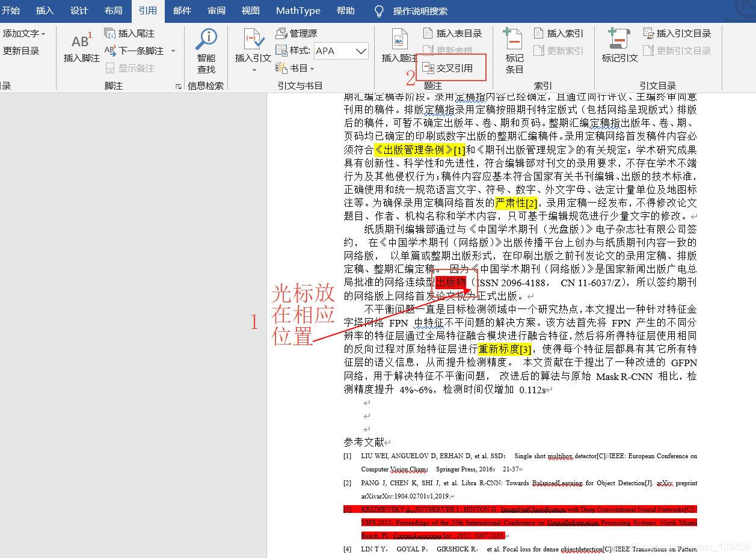The image size is (756, 558).
Task: Expand the 添加文字 dropdown
Action: [24, 34]
